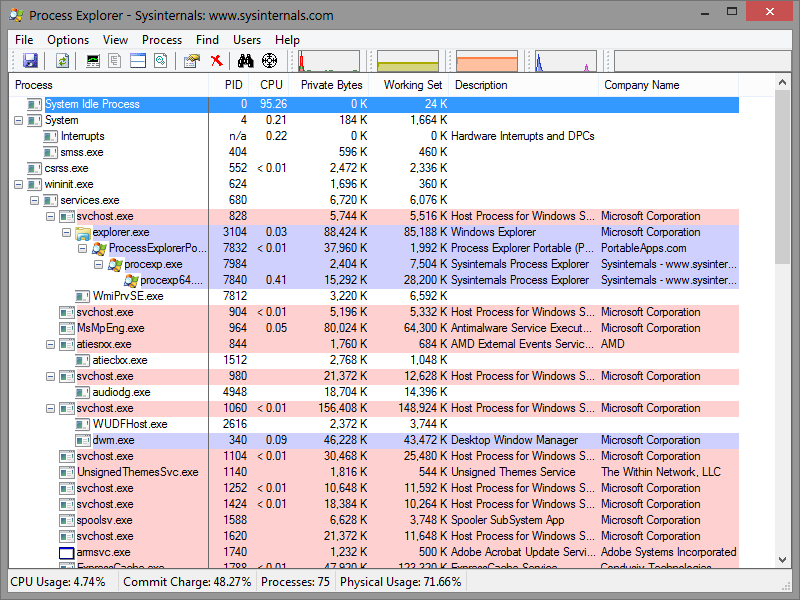Screen dimensions: 800x600
Task: Click the Kill Process red X icon
Action: tap(217, 62)
